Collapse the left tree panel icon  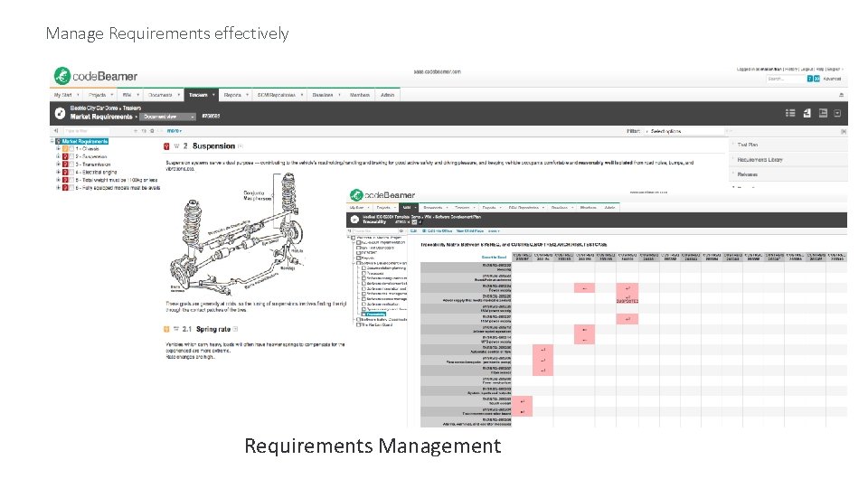[55, 131]
